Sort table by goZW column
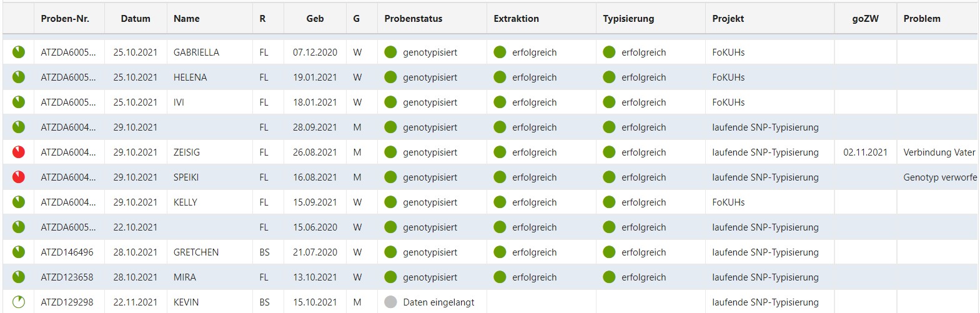 [865, 19]
